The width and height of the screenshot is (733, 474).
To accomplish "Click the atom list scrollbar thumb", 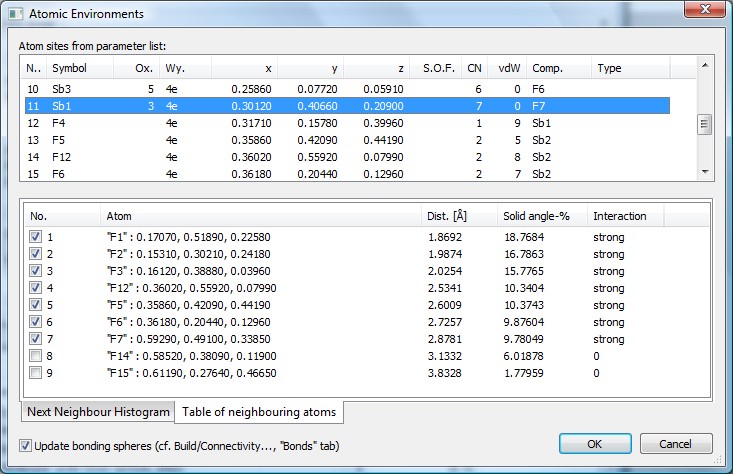I will point(704,125).
